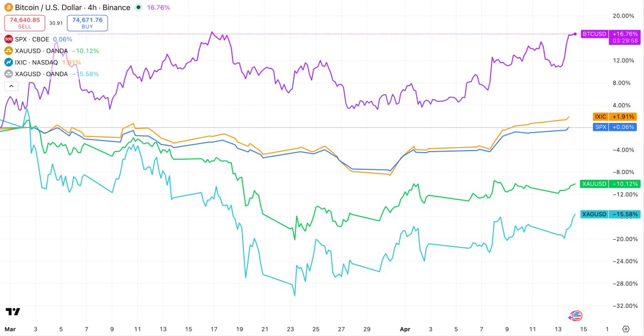Click the gold bars icon beside XAUUSD
Image resolution: width=644 pixels, height=336 pixels.
click(x=8, y=50)
